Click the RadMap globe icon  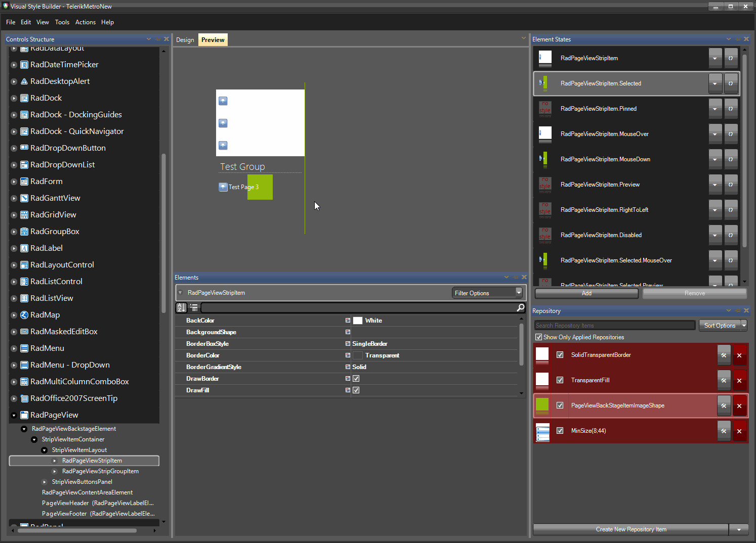click(x=24, y=315)
